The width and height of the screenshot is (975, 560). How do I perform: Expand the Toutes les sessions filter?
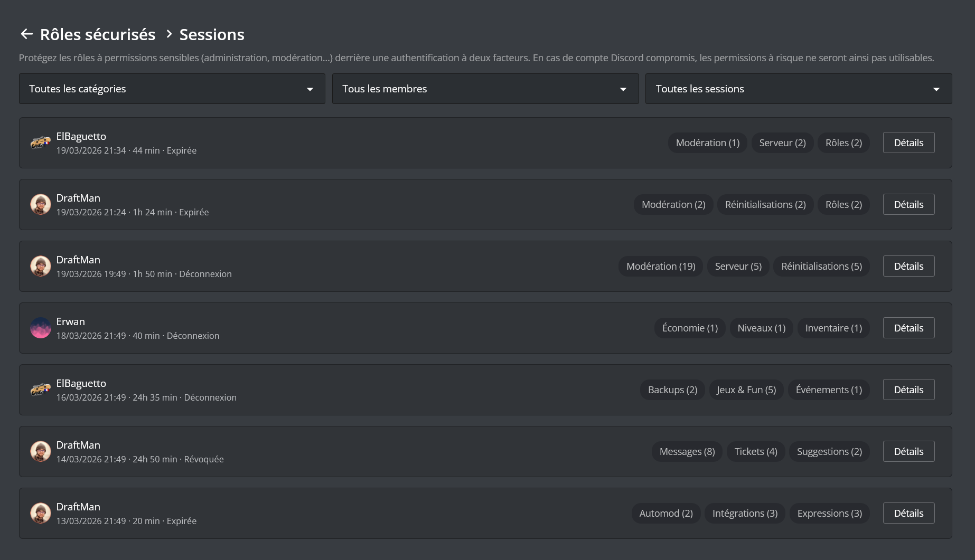point(798,89)
